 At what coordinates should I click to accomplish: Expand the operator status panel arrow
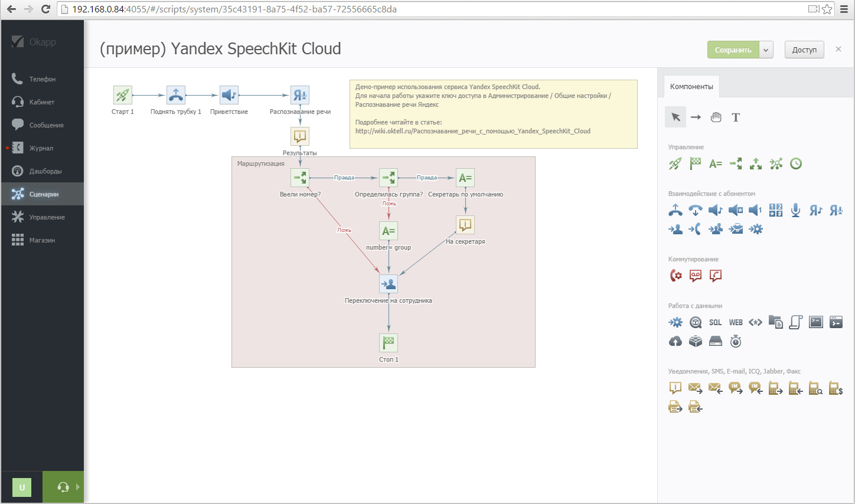tap(77, 487)
